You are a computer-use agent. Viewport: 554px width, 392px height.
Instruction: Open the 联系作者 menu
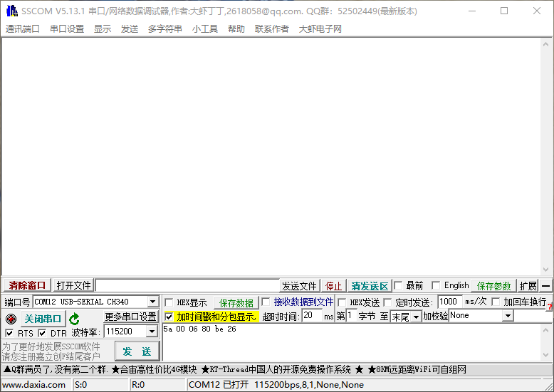(x=272, y=29)
